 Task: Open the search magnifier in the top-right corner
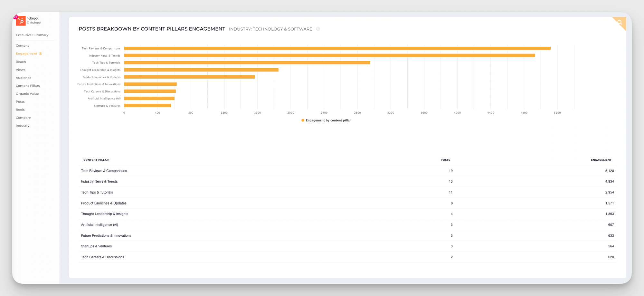[620, 23]
